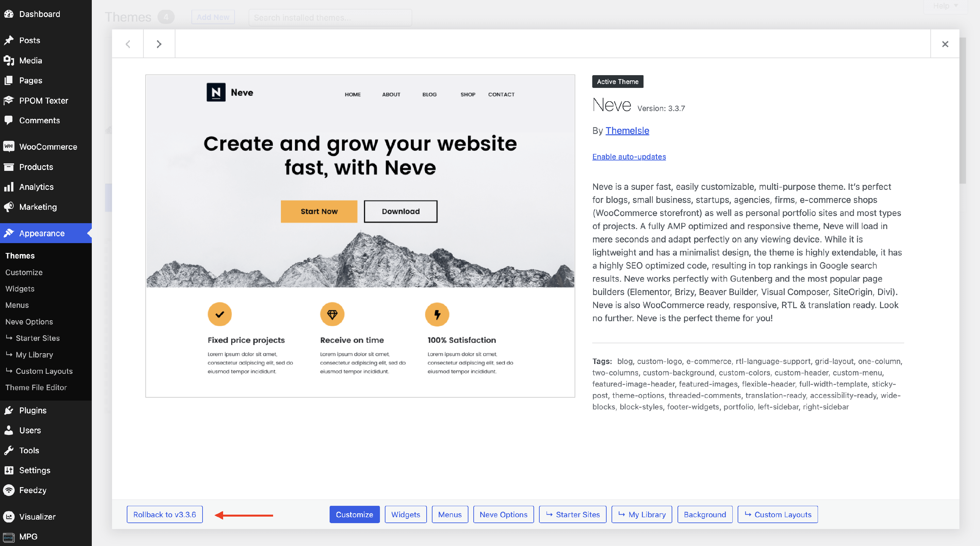Close the theme details overlay
This screenshot has width=980, height=546.
pyautogui.click(x=945, y=44)
